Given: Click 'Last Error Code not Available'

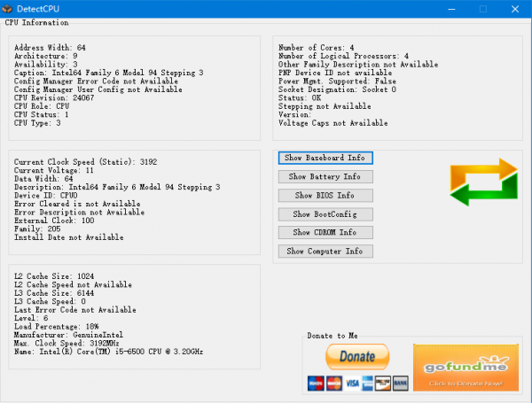Looking at the screenshot, I should [x=75, y=310].
